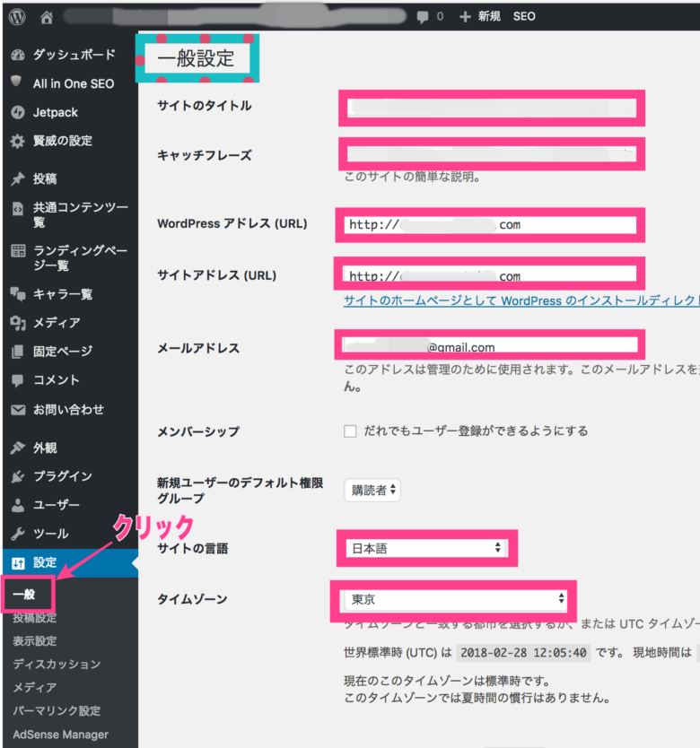The image size is (700, 748).
Task: Open メディア settings submenu item
Action: click(x=34, y=687)
